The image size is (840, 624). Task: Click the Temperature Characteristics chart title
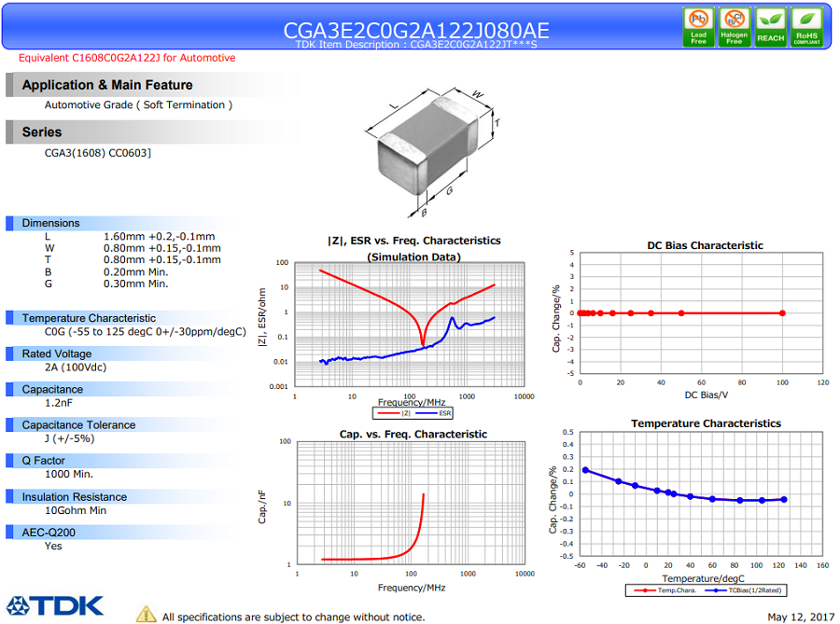point(707,423)
